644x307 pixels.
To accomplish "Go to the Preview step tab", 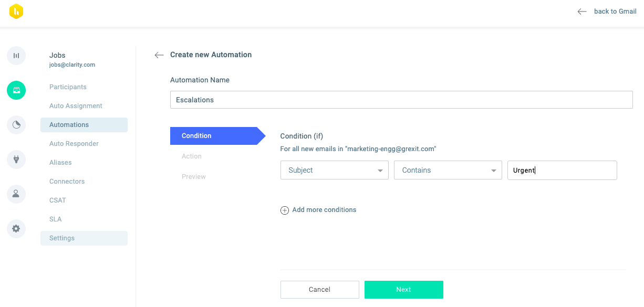I will coord(194,177).
